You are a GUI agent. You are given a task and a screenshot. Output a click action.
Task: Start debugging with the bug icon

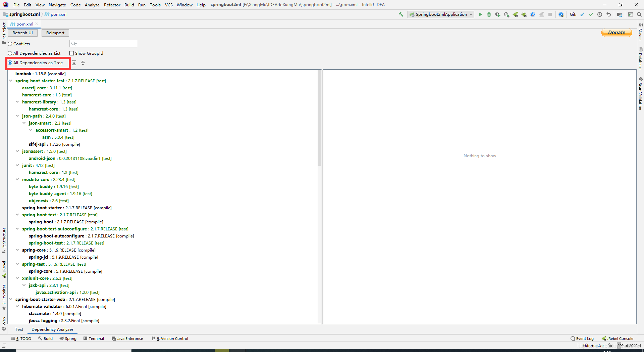pyautogui.click(x=489, y=14)
